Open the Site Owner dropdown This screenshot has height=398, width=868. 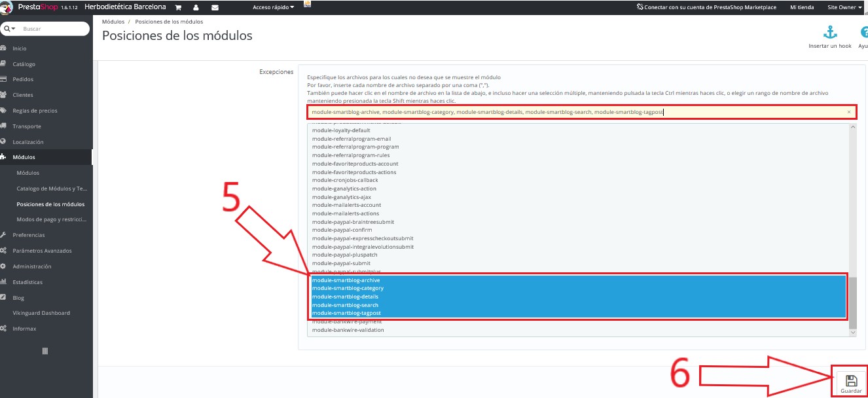click(844, 7)
